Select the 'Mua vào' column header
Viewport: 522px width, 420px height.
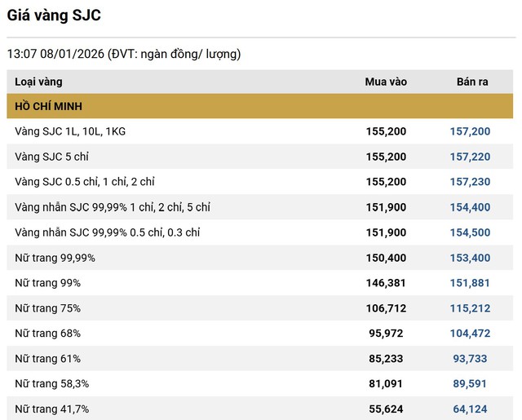(385, 82)
